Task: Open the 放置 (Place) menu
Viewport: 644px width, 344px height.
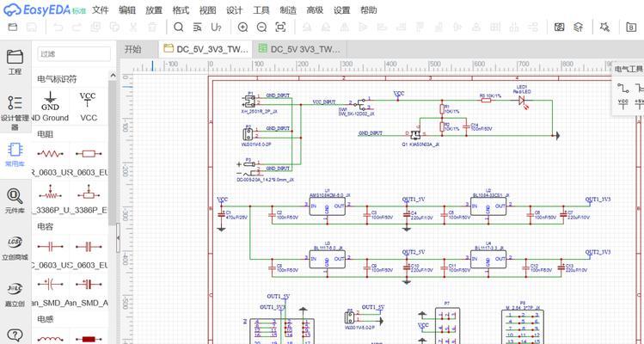Action: tap(154, 9)
